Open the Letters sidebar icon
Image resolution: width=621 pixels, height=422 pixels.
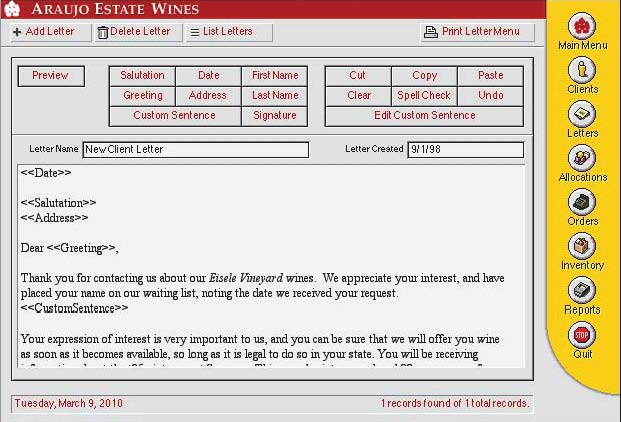[582, 114]
